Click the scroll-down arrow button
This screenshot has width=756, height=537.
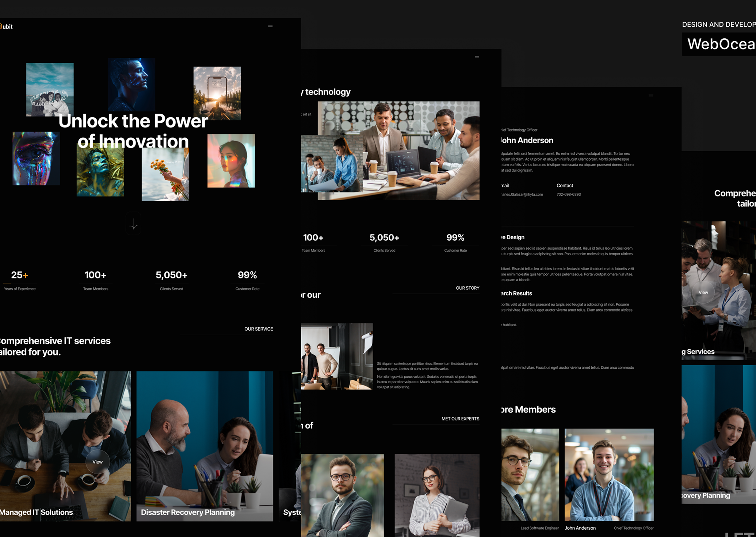[133, 224]
